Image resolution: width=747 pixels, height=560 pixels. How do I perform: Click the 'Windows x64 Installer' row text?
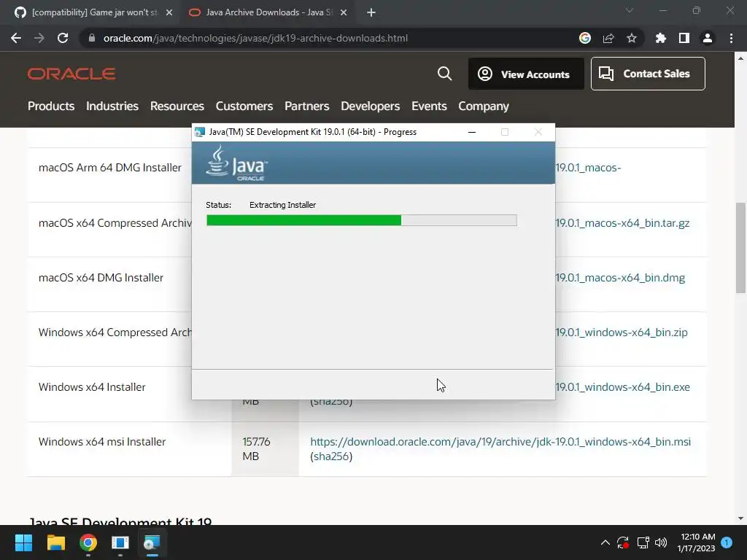(92, 386)
